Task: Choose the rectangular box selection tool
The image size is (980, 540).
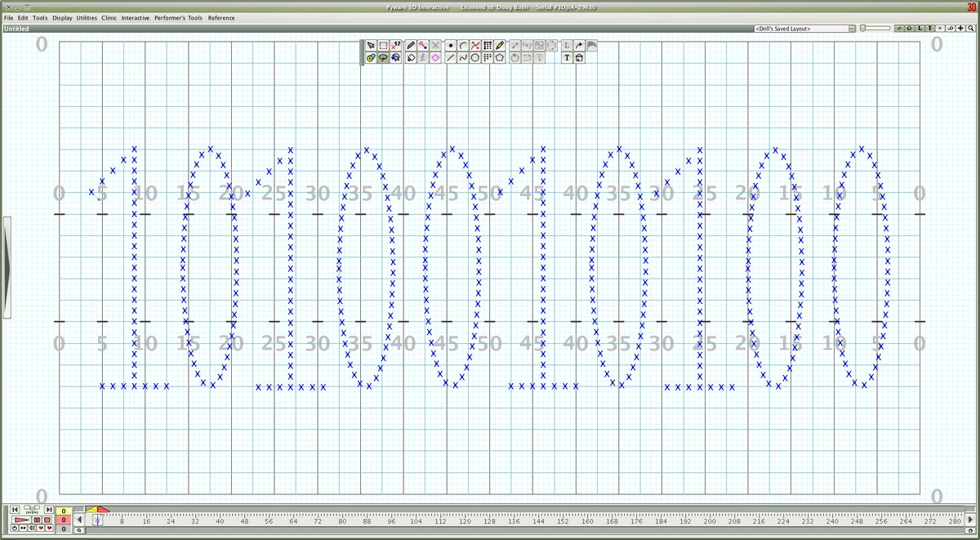Action: [383, 46]
